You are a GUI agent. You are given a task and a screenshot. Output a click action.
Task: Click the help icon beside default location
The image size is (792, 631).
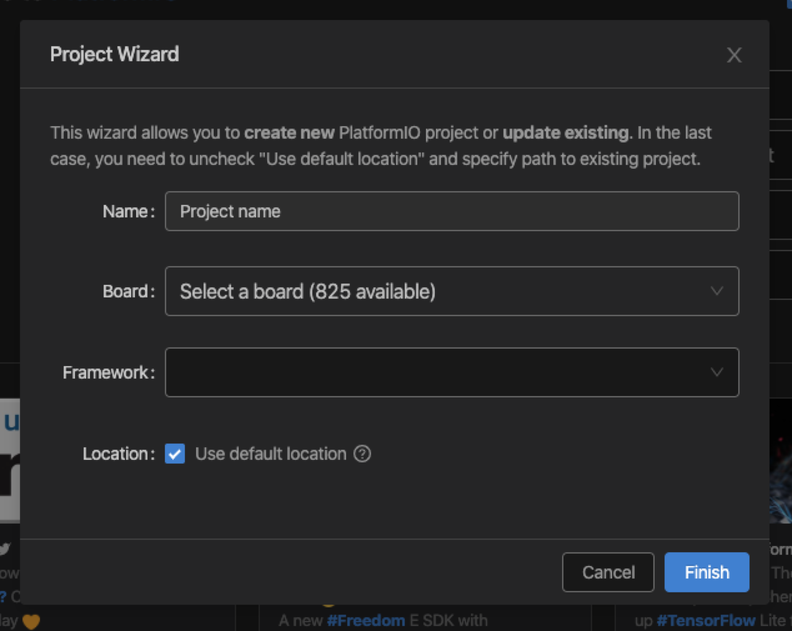click(363, 454)
